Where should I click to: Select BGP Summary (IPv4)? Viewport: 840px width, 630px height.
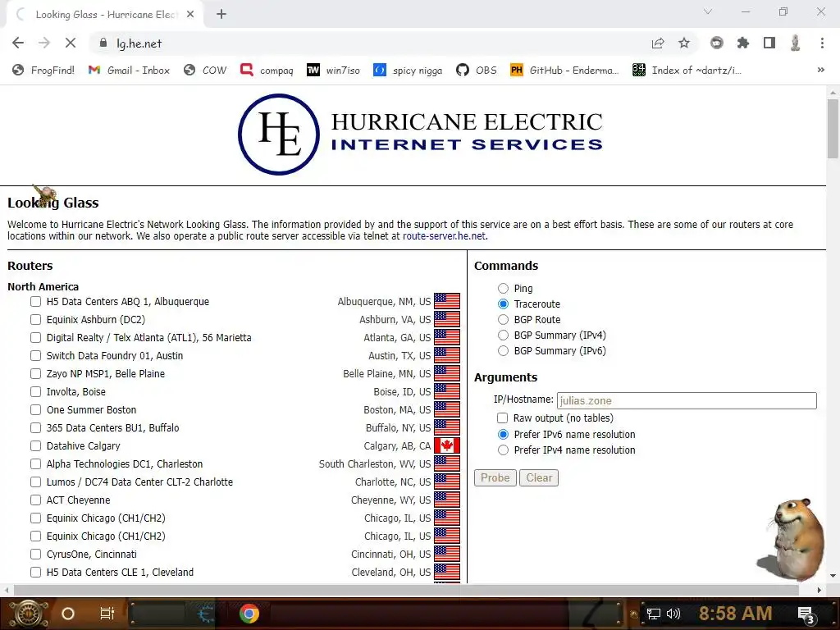(503, 335)
